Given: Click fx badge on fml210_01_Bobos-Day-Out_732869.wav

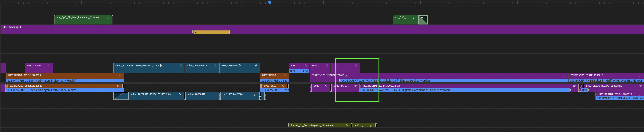Looking at the screenshot, I should pyautogui.click(x=347, y=125).
